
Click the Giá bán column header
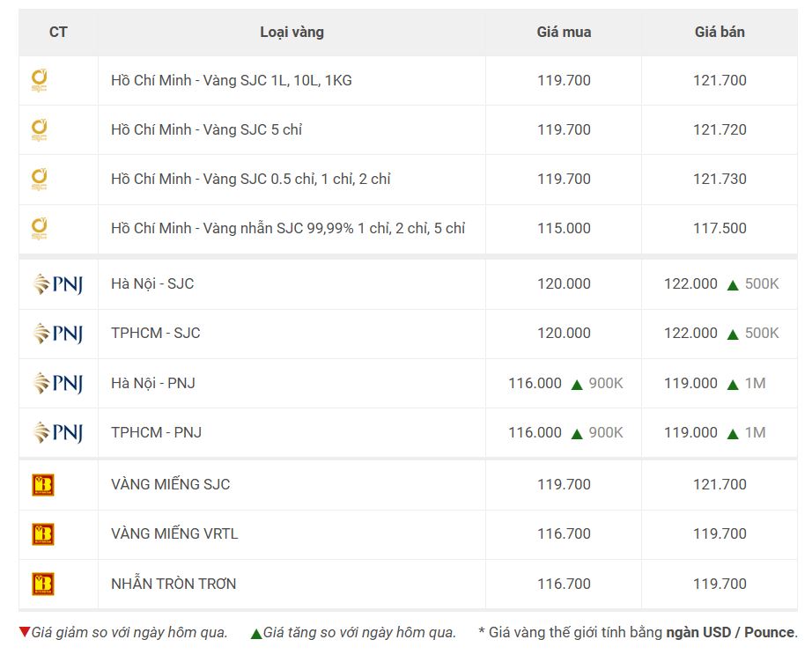[x=720, y=32]
